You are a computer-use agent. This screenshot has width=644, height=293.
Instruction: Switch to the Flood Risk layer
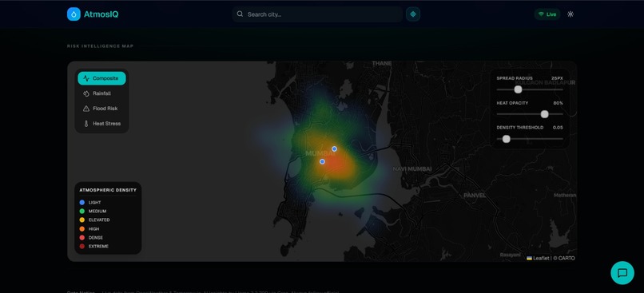click(x=101, y=109)
